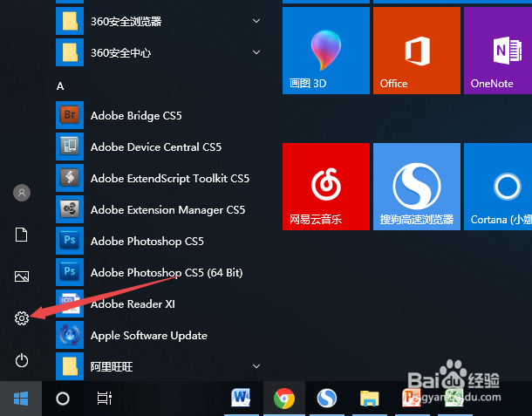This screenshot has width=532, height=416.
Task: Click the ExtendScript Toolkit CS5 icon
Action: click(70, 178)
